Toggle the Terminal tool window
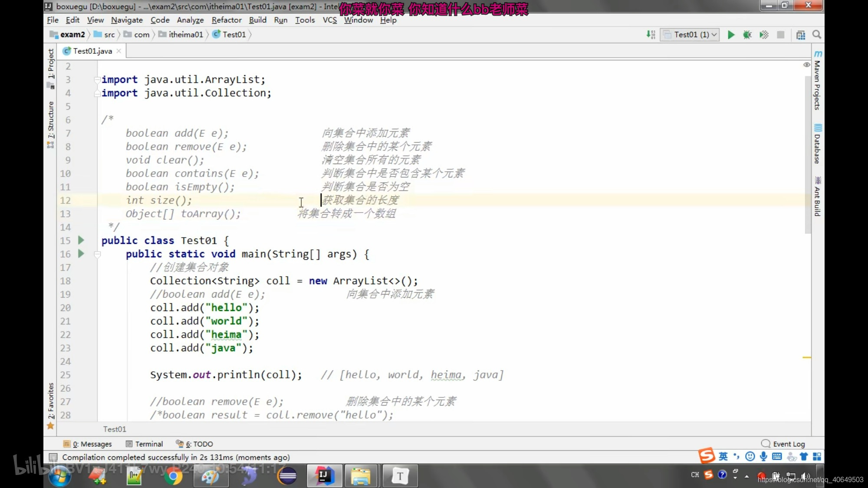This screenshot has width=868, height=488. [144, 444]
